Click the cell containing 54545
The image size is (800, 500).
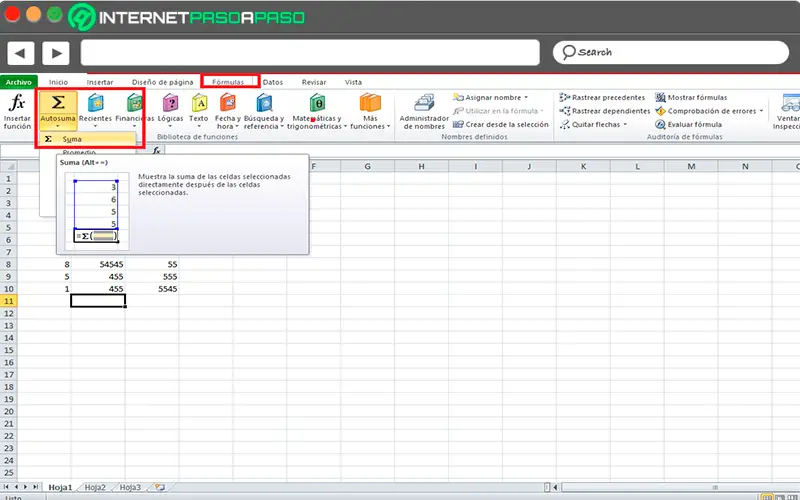(x=98, y=264)
